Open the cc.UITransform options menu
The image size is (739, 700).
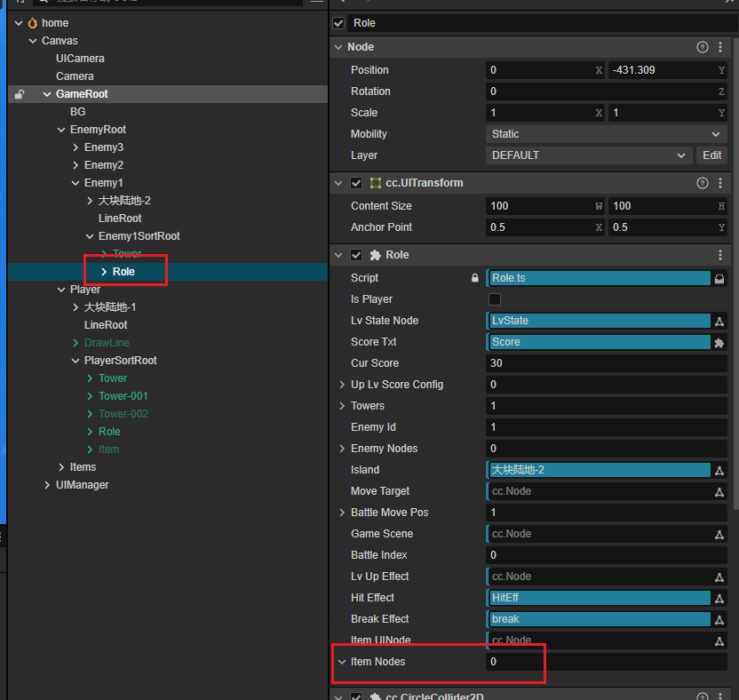(x=720, y=183)
